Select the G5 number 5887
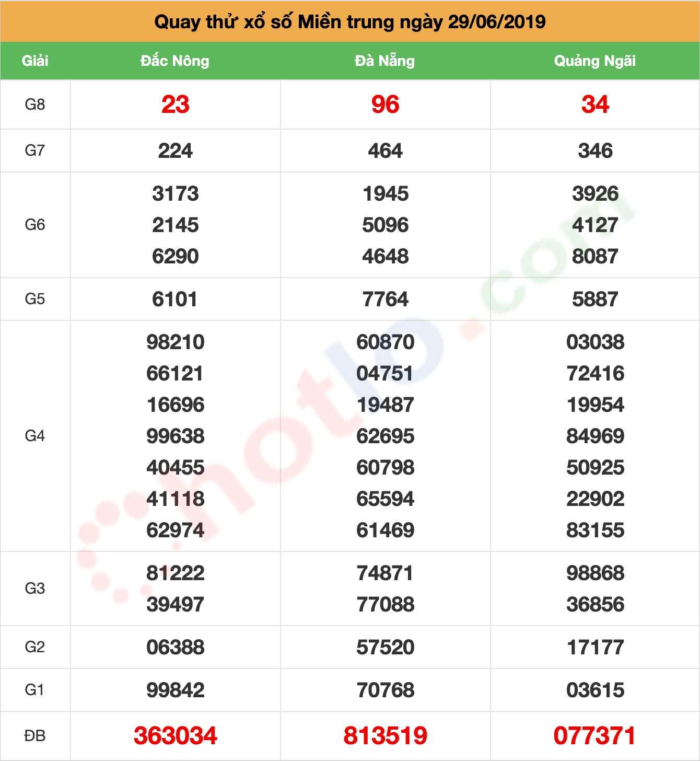 point(596,299)
